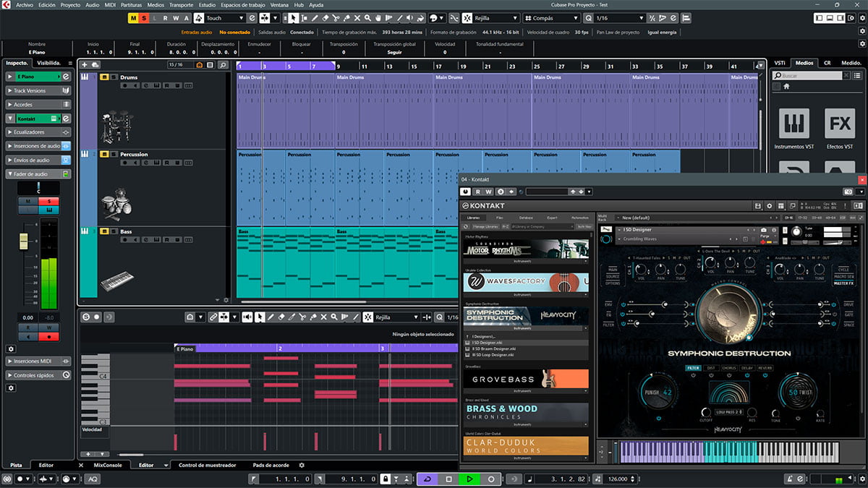Select the Object Selection arrow tool in main toolbar
The height and width of the screenshot is (488, 868).
pos(292,17)
